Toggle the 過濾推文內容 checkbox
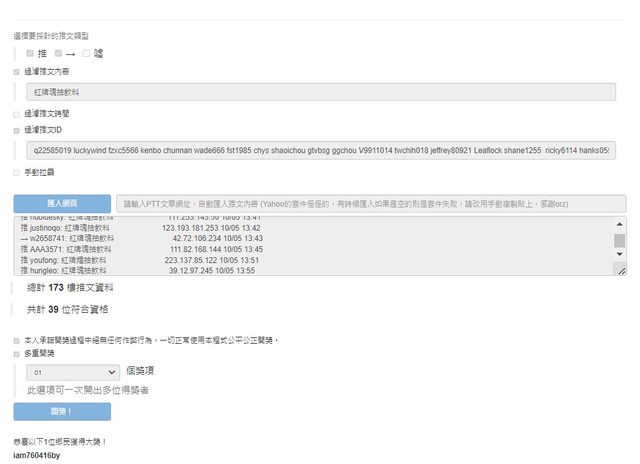The height and width of the screenshot is (464, 640). coord(17,72)
